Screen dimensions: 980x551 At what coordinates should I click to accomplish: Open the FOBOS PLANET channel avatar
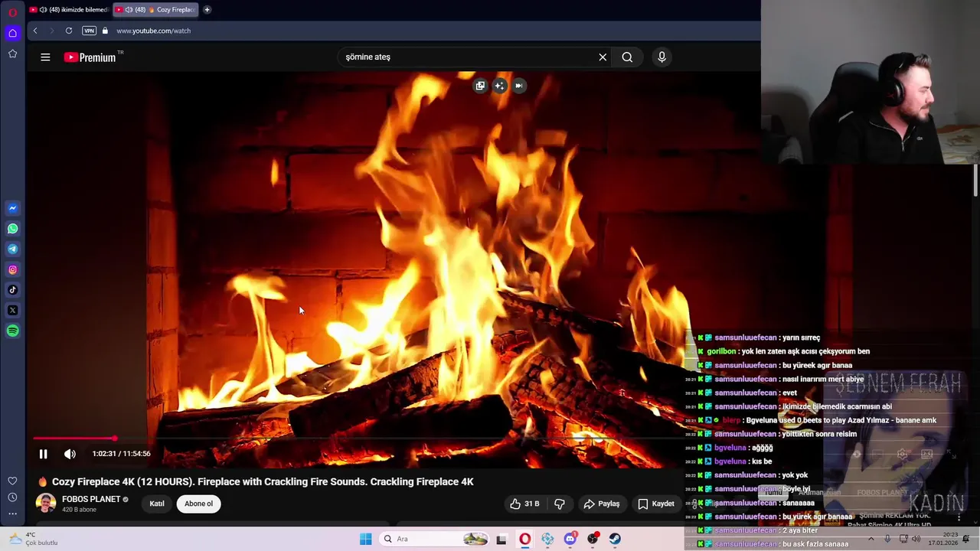[46, 504]
